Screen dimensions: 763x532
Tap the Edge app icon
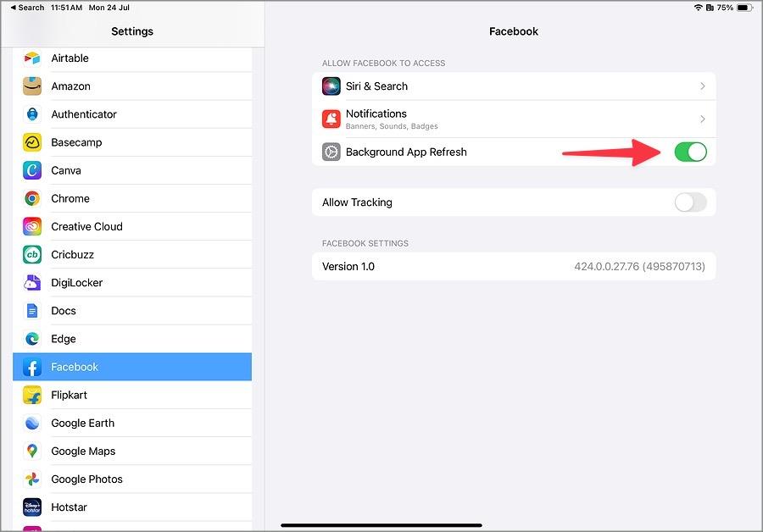coord(32,339)
